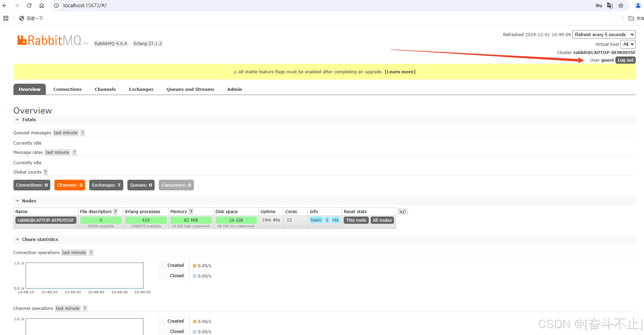Open browser profile avatar

[638, 6]
